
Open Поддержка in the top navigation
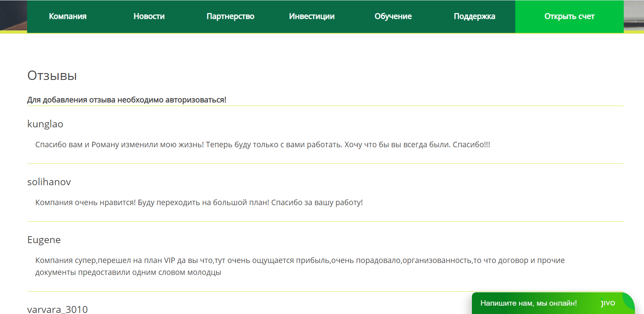474,16
